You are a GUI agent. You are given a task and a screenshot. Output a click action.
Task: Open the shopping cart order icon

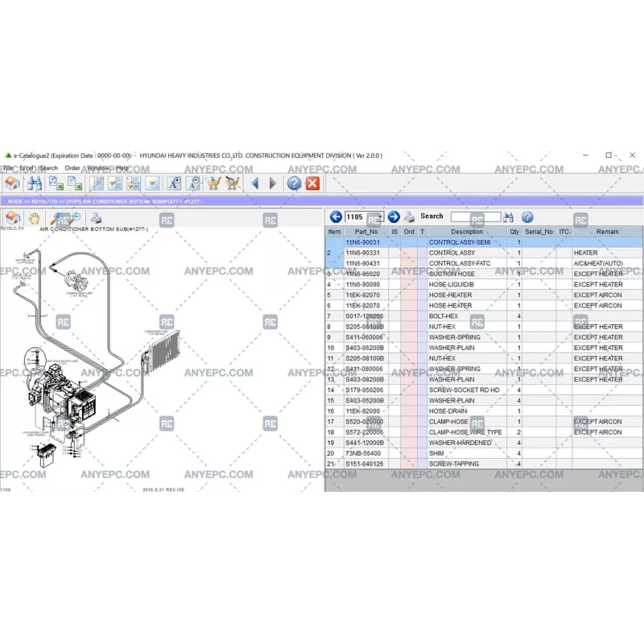215,185
